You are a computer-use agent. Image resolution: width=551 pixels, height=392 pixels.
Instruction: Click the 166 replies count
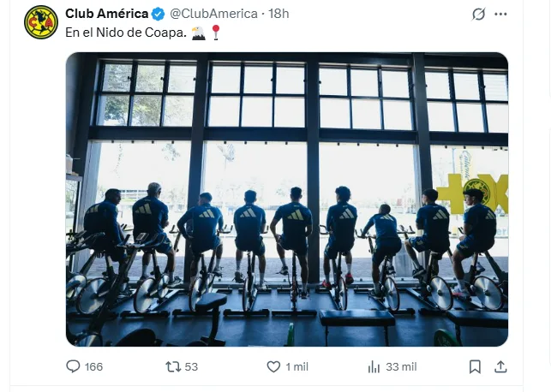click(93, 366)
